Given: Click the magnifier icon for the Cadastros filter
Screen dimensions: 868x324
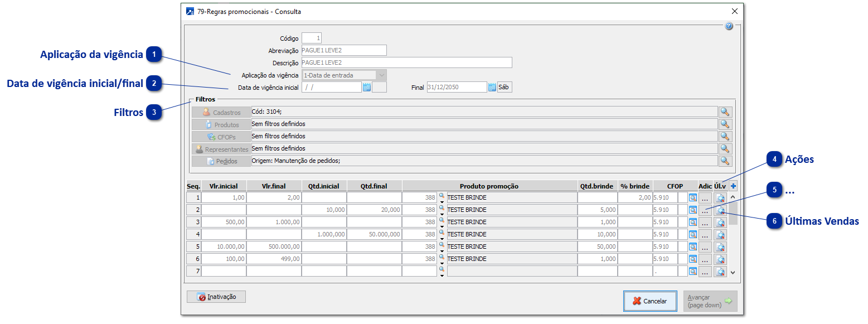Looking at the screenshot, I should [725, 112].
